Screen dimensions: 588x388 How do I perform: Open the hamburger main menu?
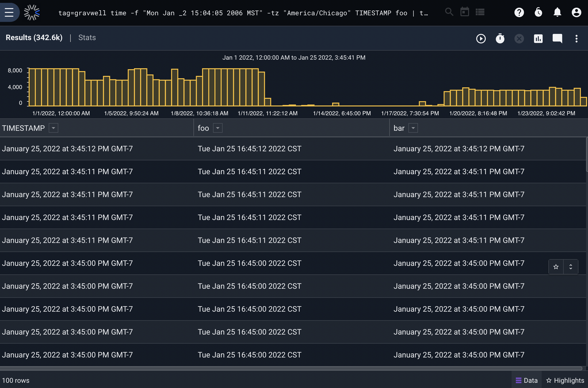[9, 12]
